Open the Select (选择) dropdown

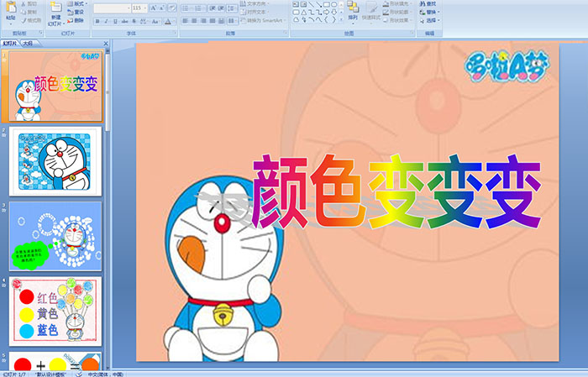click(x=429, y=20)
